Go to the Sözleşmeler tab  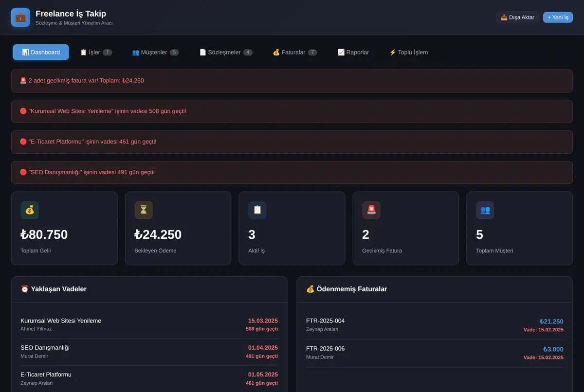click(226, 52)
